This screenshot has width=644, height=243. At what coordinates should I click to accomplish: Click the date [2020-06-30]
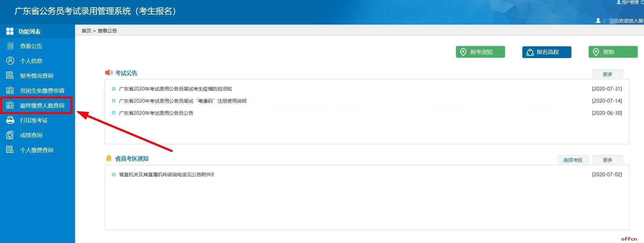click(607, 113)
